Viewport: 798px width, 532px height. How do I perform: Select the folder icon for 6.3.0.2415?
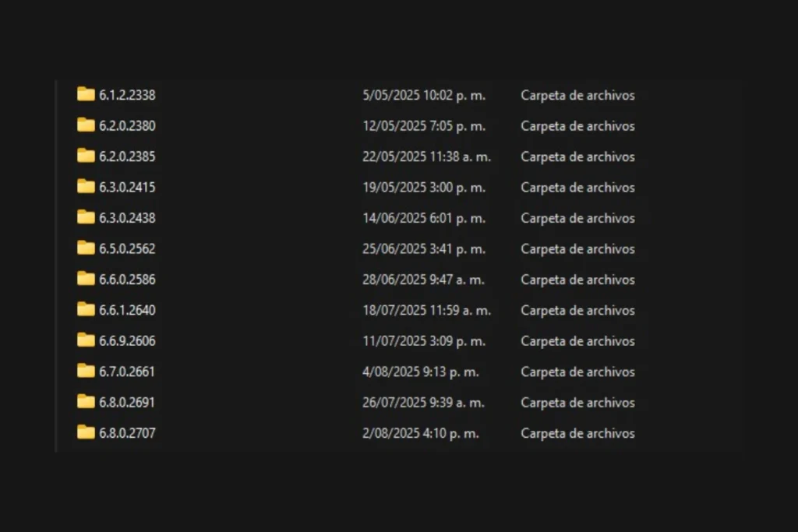[x=85, y=187]
